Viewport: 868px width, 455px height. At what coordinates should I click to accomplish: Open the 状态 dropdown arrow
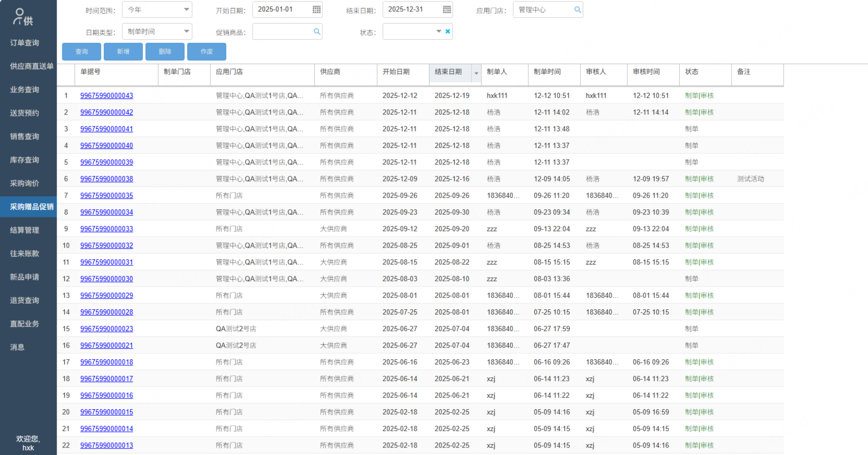click(438, 32)
